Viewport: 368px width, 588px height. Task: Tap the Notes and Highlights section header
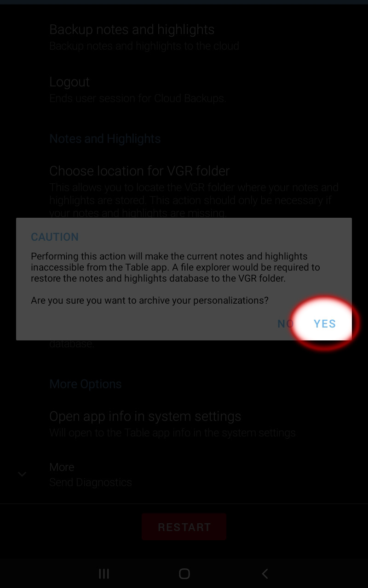tap(105, 139)
